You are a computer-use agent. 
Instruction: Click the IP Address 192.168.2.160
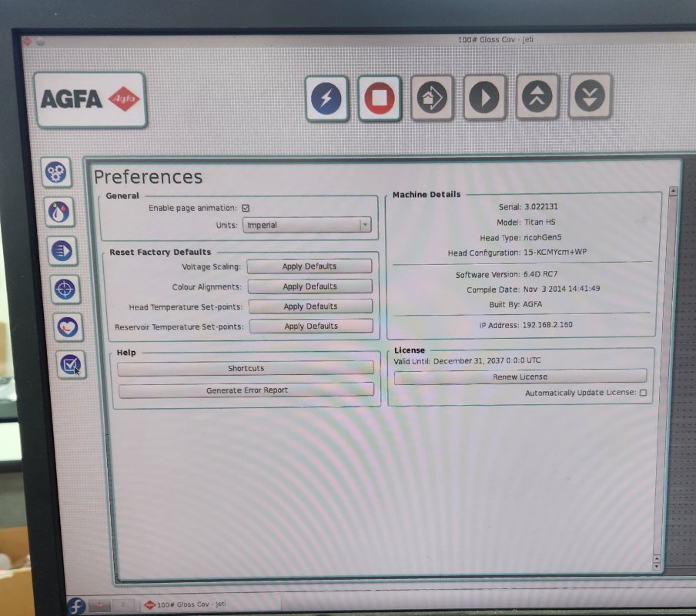(x=547, y=325)
